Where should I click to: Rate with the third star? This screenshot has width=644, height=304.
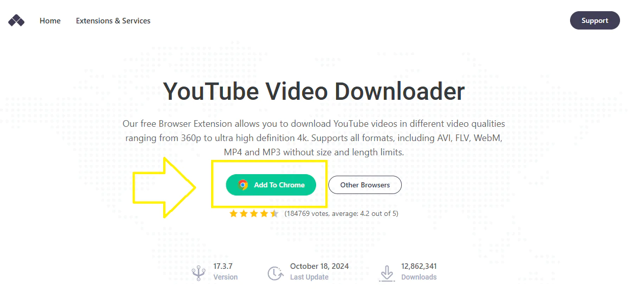click(254, 213)
